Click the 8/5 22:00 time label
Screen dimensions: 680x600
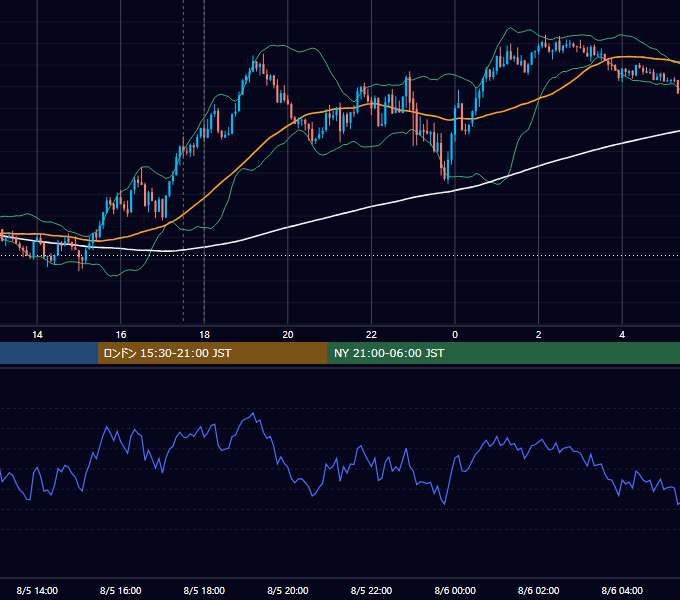tap(371, 590)
